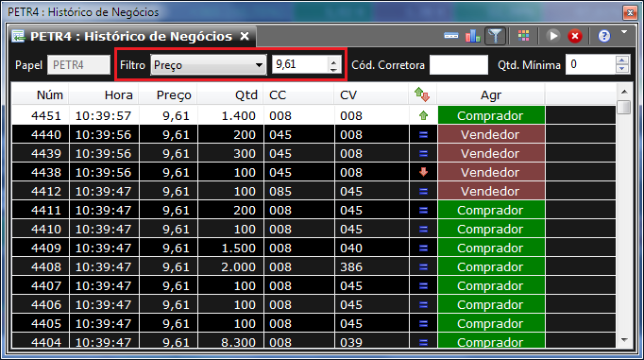This screenshot has height=360, width=644.
Task: Sort by the Qtd column header
Action: click(x=230, y=94)
